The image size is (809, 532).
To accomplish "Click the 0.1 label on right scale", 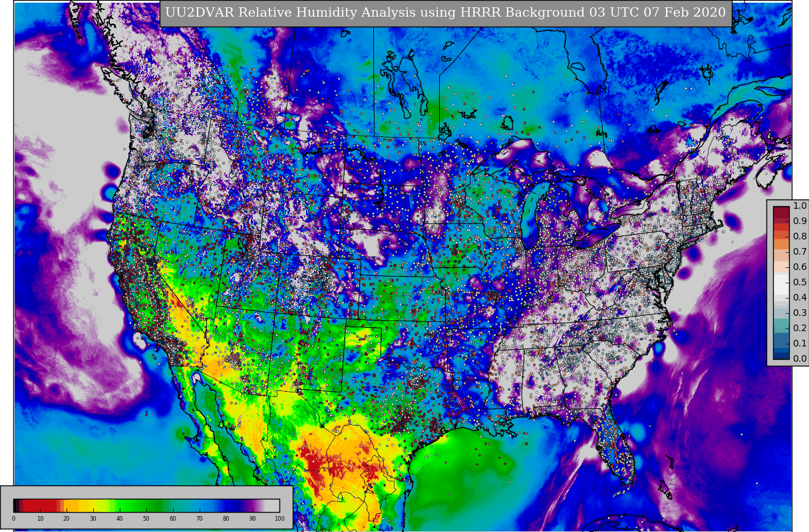I will pos(800,344).
